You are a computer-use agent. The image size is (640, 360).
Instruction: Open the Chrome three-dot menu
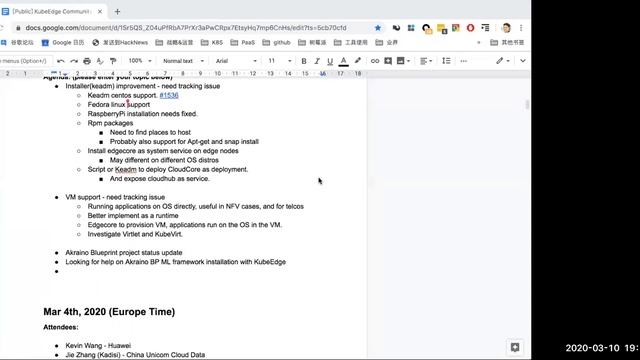point(521,28)
